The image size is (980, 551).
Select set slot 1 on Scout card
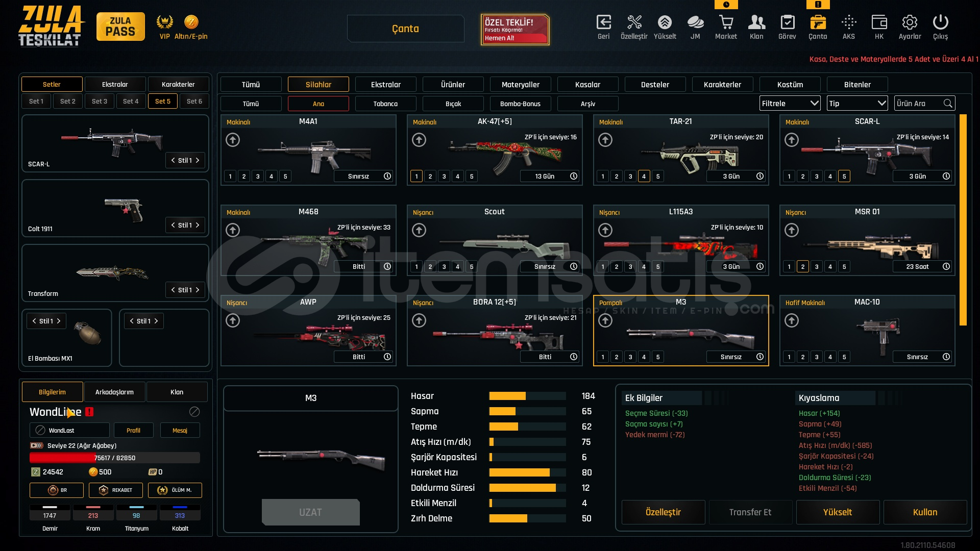pyautogui.click(x=416, y=267)
